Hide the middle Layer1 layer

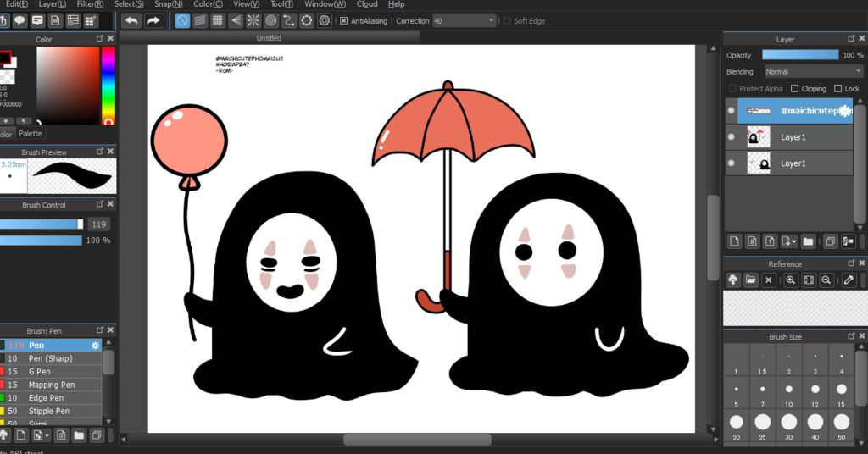point(731,136)
